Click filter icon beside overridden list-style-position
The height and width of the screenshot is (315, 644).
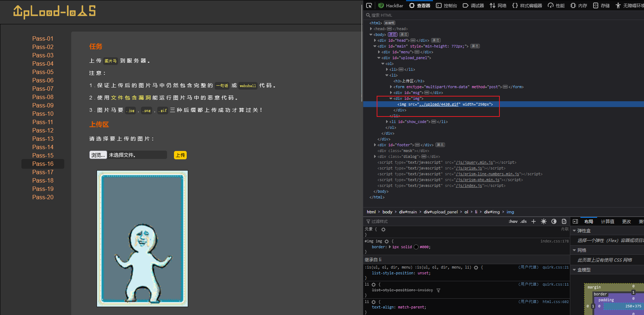coord(438,290)
